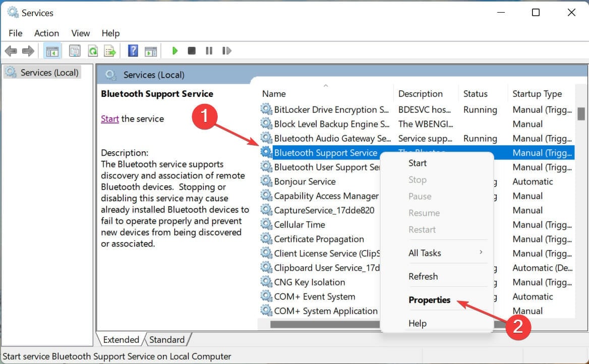Select the Certificate Propagation service name
This screenshot has height=364, width=589.
pos(319,239)
